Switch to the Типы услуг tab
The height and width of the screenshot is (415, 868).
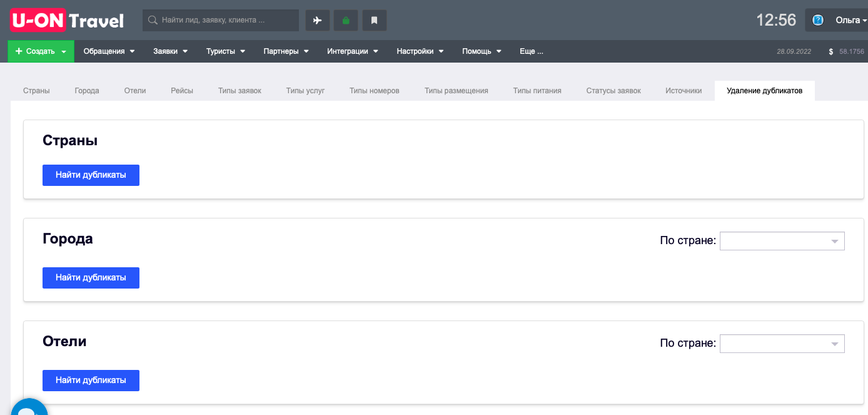[305, 91]
